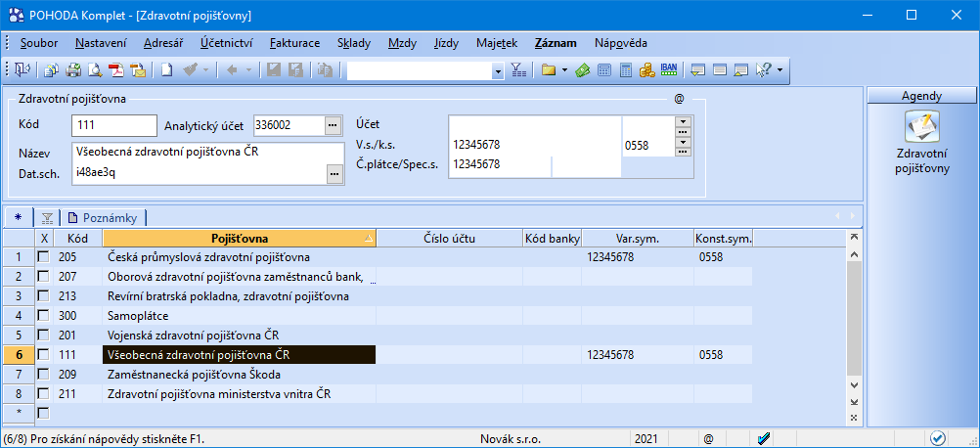Click the print icon in the toolbar
Viewport: 980px width, 448px height.
coord(73,70)
